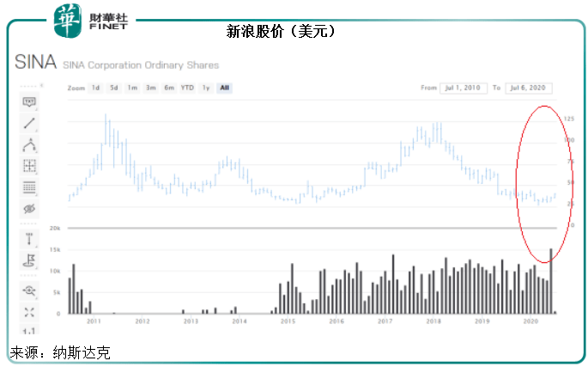Click the From date field

[x=464, y=88]
